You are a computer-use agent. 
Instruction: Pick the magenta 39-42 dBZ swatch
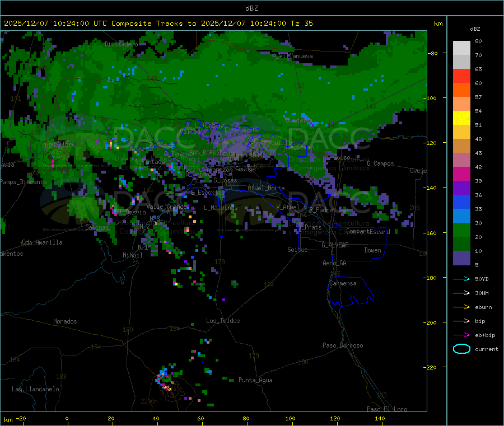(x=461, y=174)
